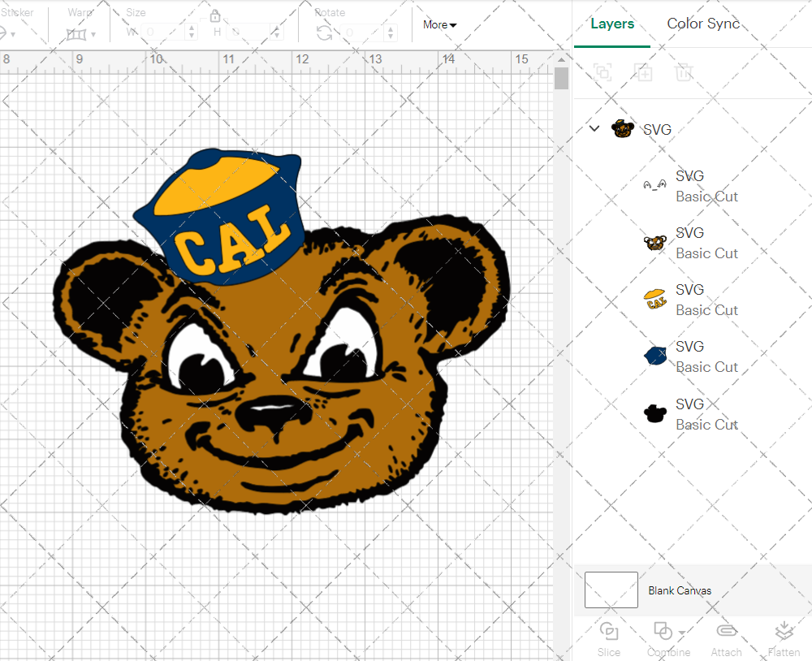812x661 pixels.
Task: Switch to the Color Sync tab
Action: (x=703, y=24)
